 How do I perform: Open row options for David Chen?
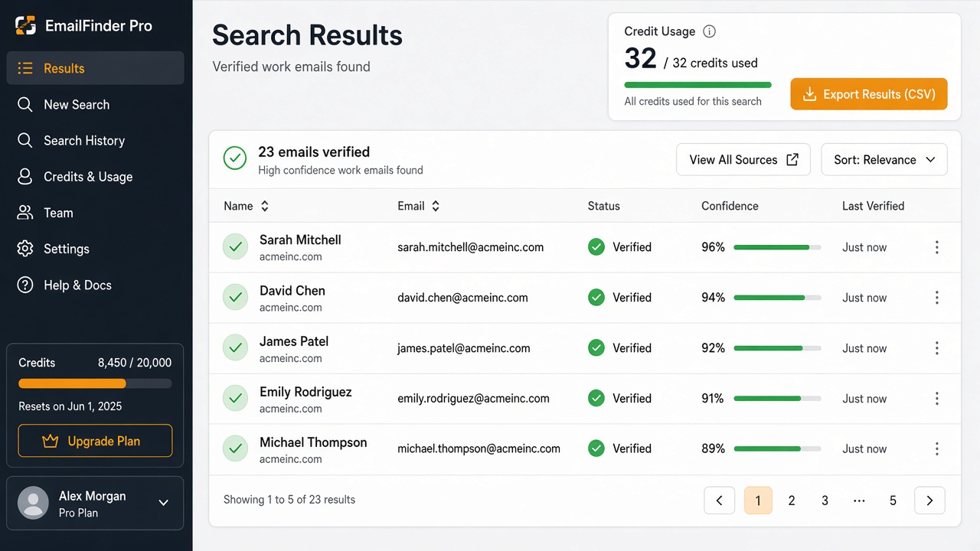(x=936, y=298)
